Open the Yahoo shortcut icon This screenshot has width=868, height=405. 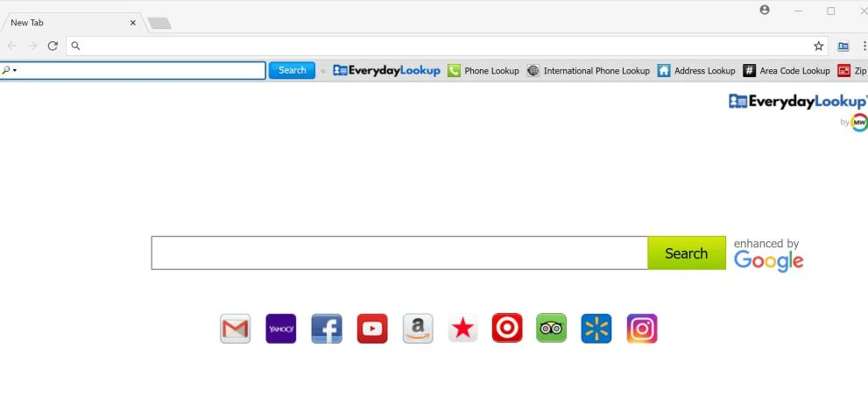(280, 329)
